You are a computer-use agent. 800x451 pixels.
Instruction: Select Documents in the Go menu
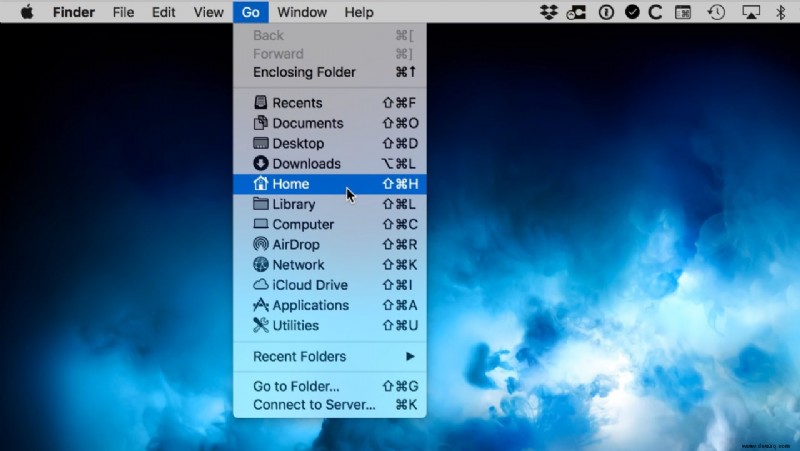330,123
